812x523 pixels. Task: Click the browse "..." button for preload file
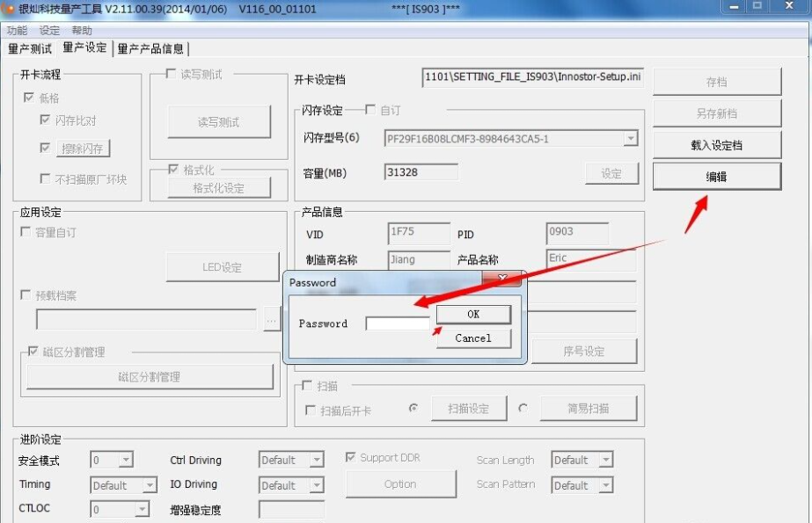point(272,321)
